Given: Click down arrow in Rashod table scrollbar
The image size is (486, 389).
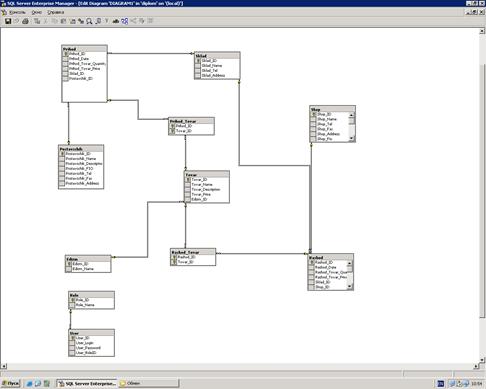Looking at the screenshot, I should tap(349, 287).
